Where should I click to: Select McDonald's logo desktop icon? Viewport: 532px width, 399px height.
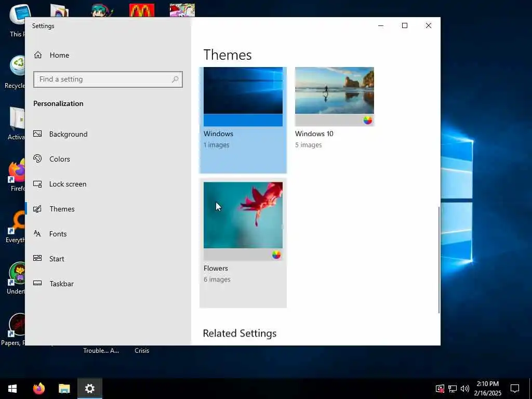[x=142, y=10]
